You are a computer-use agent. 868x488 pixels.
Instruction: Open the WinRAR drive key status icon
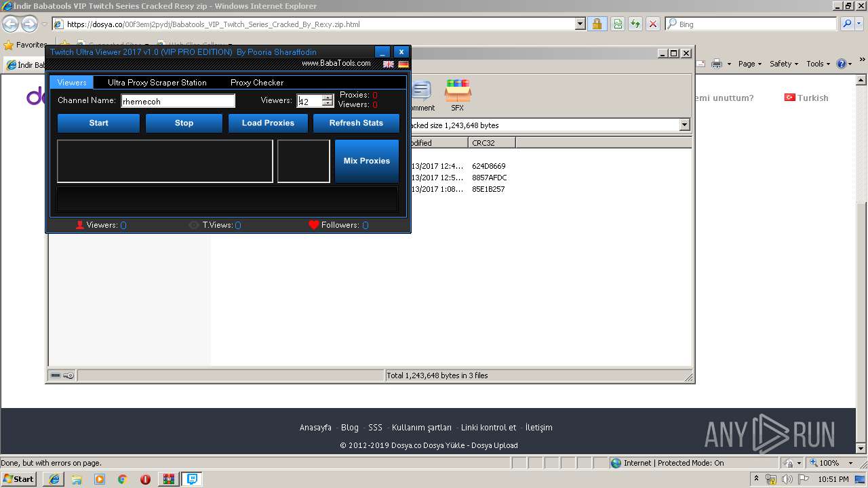(62, 375)
